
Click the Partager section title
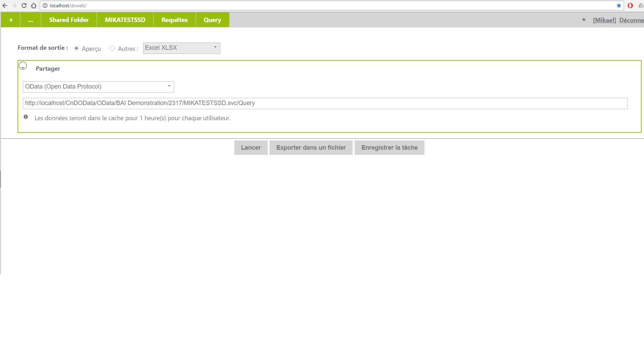tap(48, 69)
